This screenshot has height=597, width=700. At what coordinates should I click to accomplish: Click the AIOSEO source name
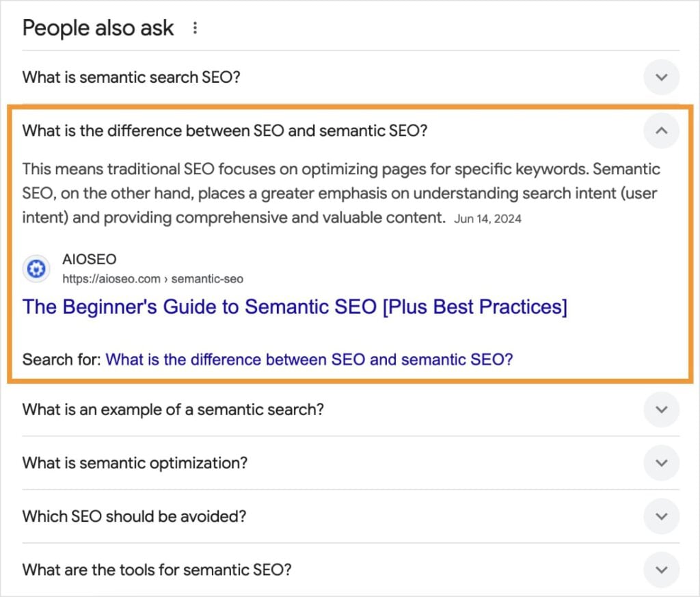[89, 259]
